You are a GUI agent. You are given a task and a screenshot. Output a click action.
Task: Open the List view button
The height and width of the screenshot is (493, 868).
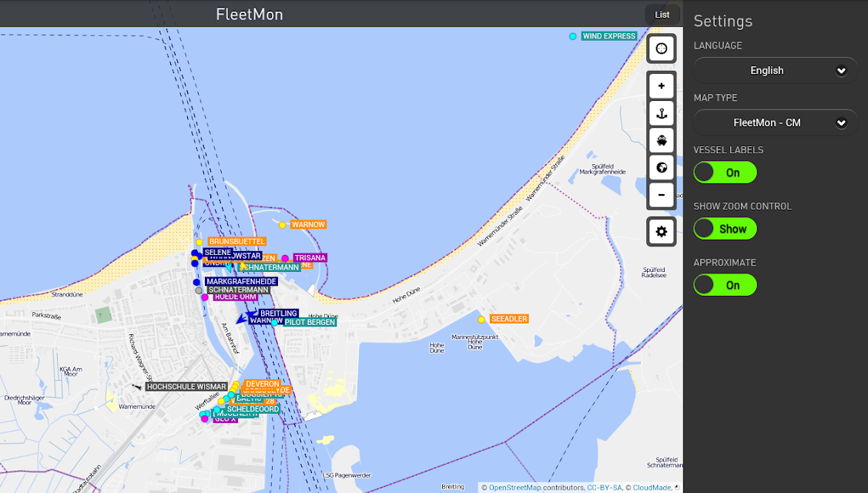662,15
